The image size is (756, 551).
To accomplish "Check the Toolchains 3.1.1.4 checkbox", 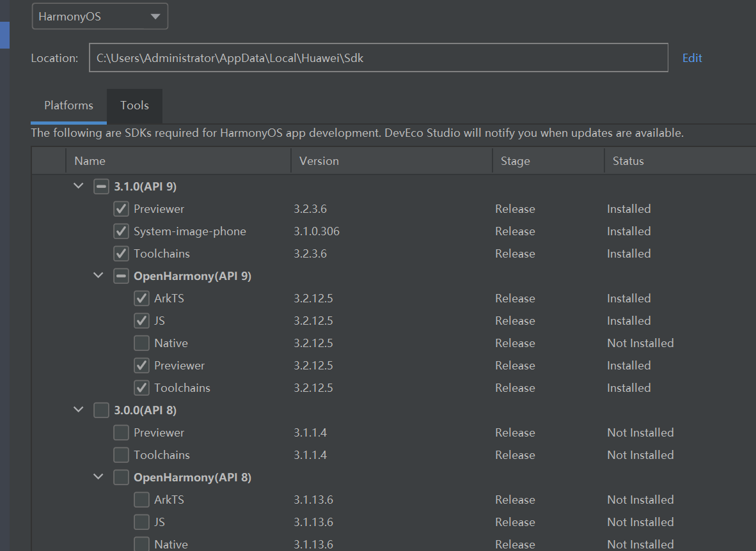I will (x=121, y=455).
